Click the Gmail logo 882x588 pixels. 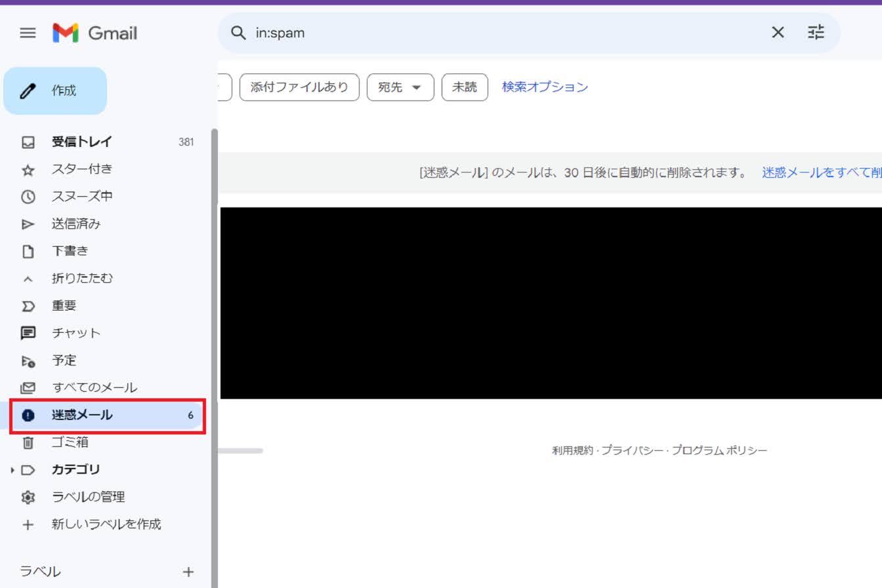(95, 33)
